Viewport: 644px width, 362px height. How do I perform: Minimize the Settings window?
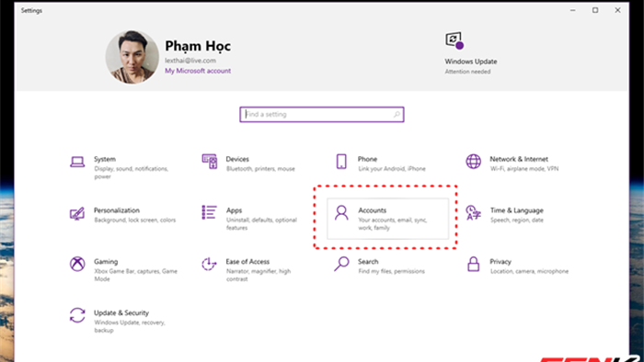tap(572, 10)
